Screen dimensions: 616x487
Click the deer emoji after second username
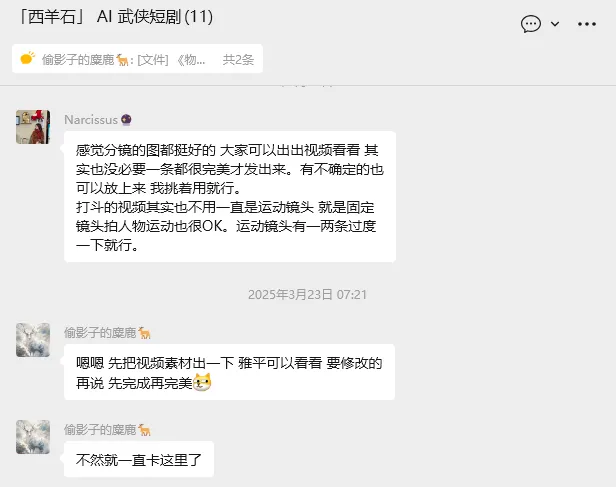pos(145,430)
